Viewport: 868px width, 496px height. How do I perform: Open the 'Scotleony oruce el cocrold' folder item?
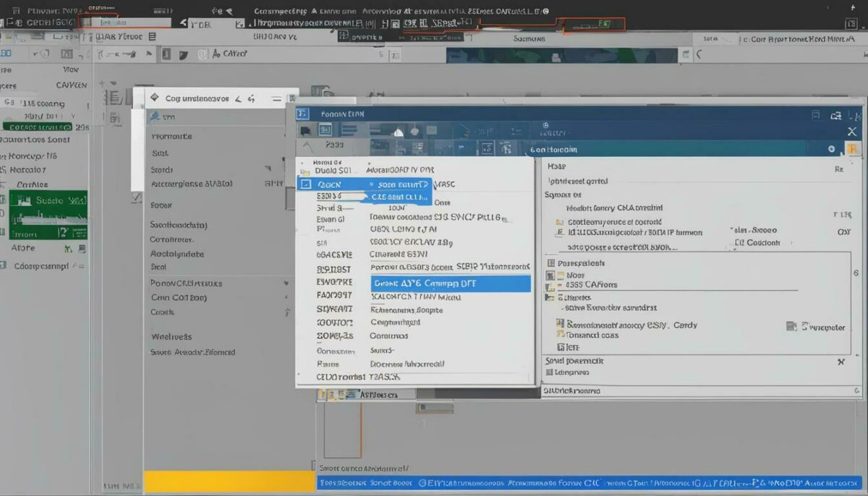pyautogui.click(x=614, y=222)
